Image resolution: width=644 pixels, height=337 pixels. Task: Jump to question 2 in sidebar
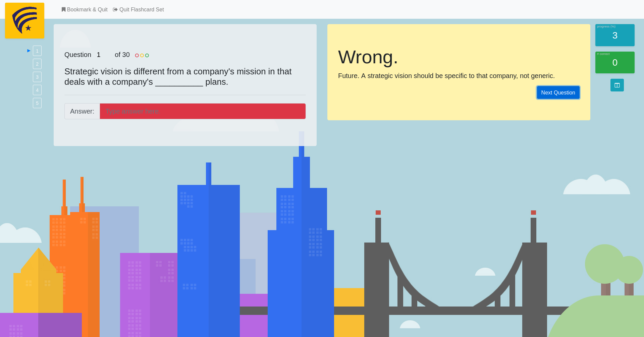37,64
